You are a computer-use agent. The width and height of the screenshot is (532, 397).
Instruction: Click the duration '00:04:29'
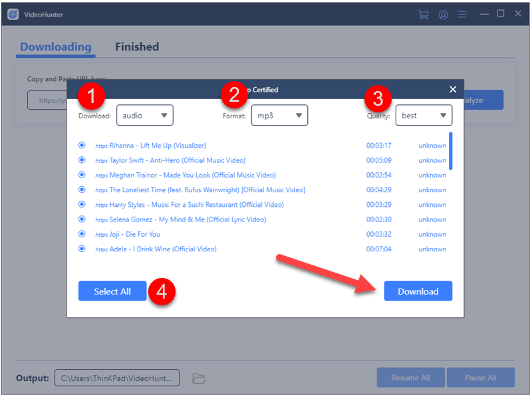(x=378, y=190)
